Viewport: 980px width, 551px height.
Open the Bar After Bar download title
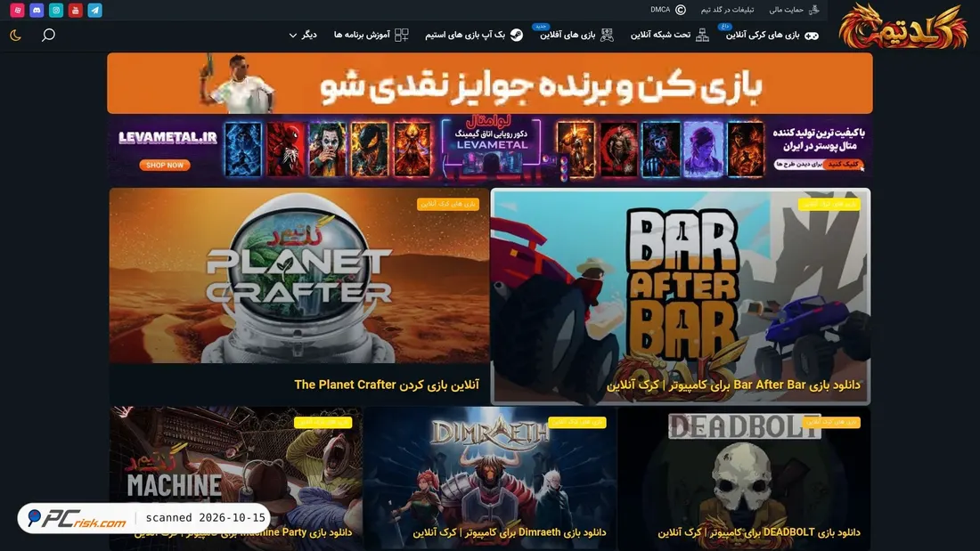point(733,385)
